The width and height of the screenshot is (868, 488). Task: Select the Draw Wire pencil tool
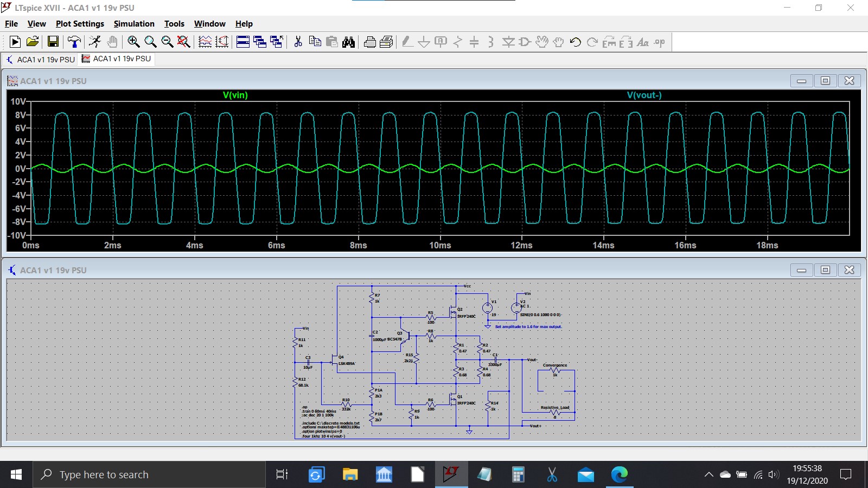tap(407, 42)
